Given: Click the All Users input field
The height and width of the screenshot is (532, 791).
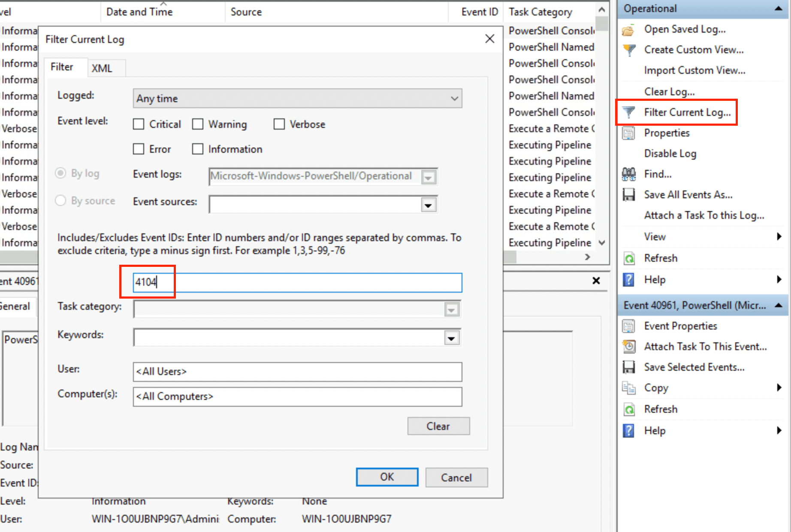Looking at the screenshot, I should (297, 372).
